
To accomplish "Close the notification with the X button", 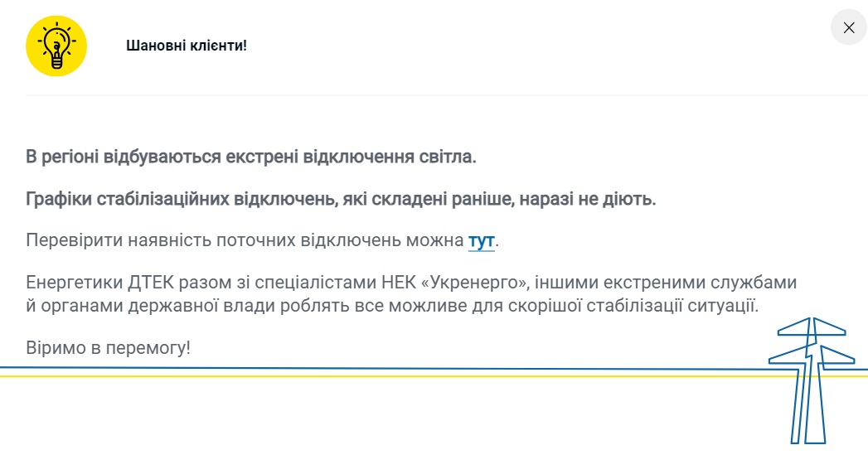I will (848, 28).
